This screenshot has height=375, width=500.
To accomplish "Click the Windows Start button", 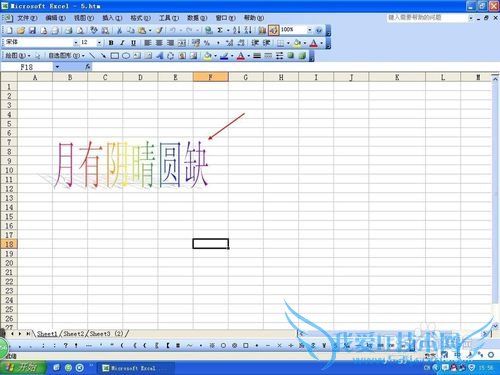I will point(23,368).
